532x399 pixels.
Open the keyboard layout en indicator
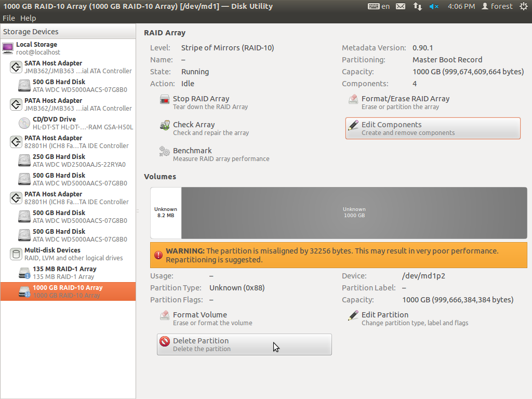click(x=379, y=6)
